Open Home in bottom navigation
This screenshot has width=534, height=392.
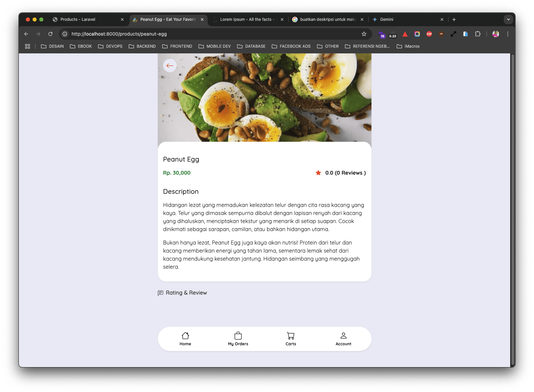coord(185,339)
